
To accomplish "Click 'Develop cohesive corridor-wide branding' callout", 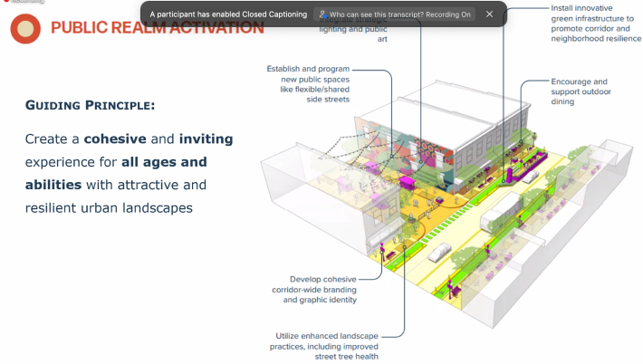I will tap(314, 290).
